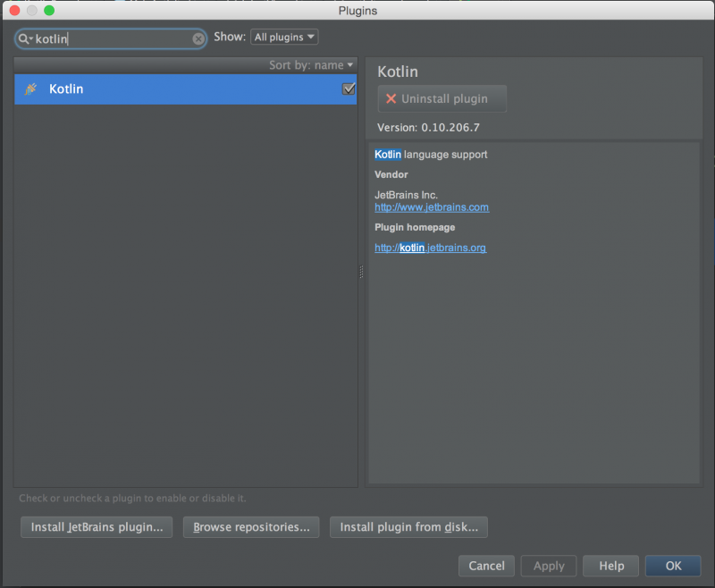This screenshot has width=715, height=588.
Task: Select the Kotlin row in the plugin list
Action: click(185, 88)
